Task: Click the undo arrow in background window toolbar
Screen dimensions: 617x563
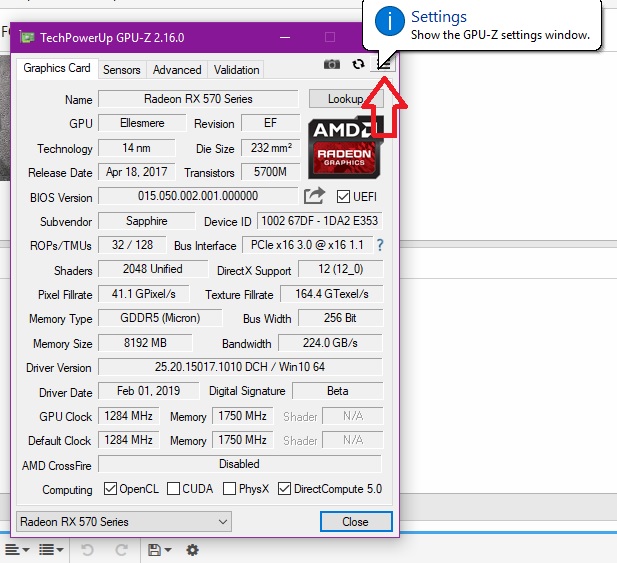Action: tap(87, 550)
